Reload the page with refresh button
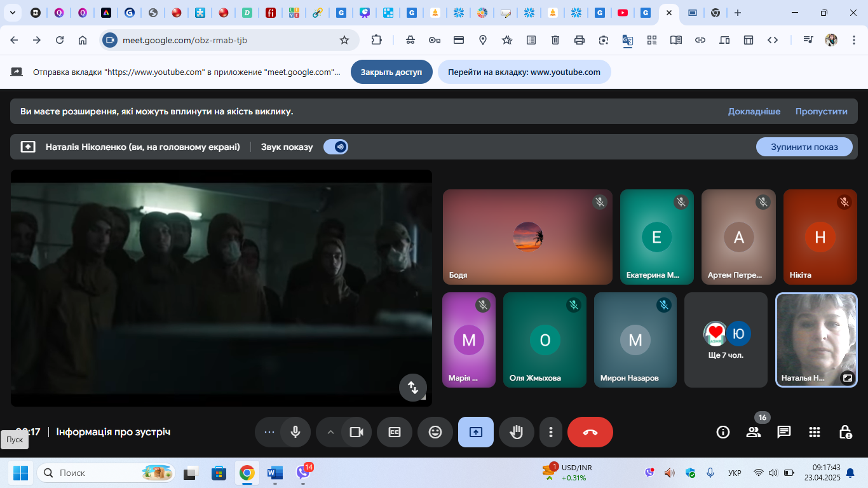The height and width of the screenshot is (488, 868). [60, 40]
